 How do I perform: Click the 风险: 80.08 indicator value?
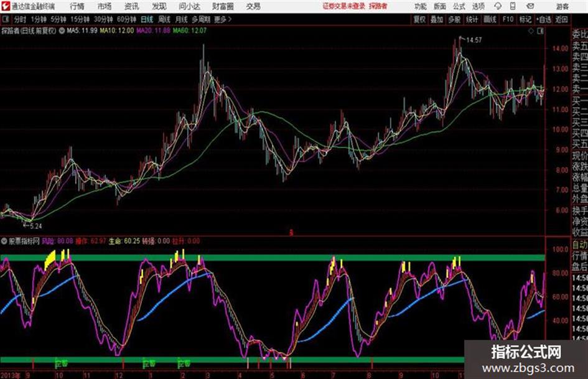pyautogui.click(x=57, y=241)
